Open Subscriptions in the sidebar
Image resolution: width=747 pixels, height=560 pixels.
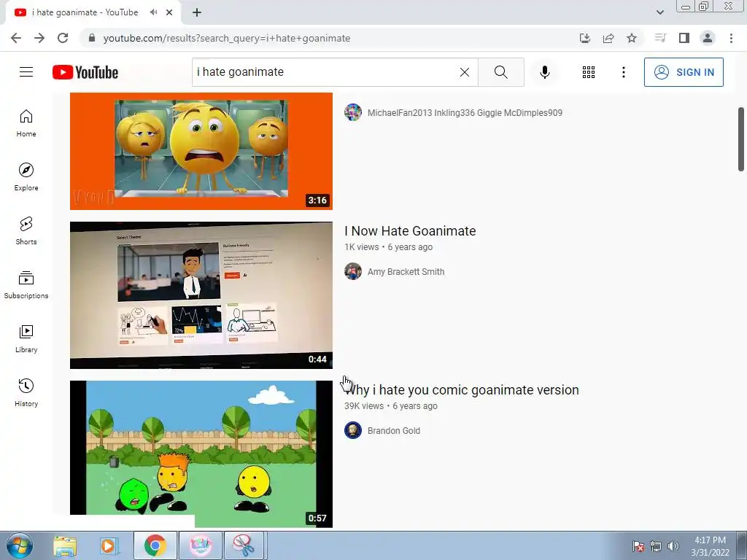26,285
